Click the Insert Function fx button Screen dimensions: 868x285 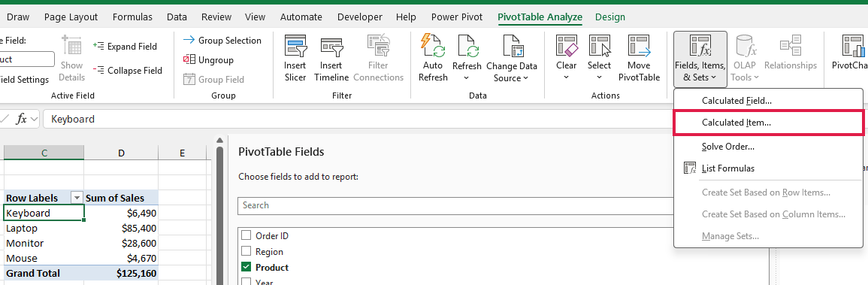coord(22,119)
